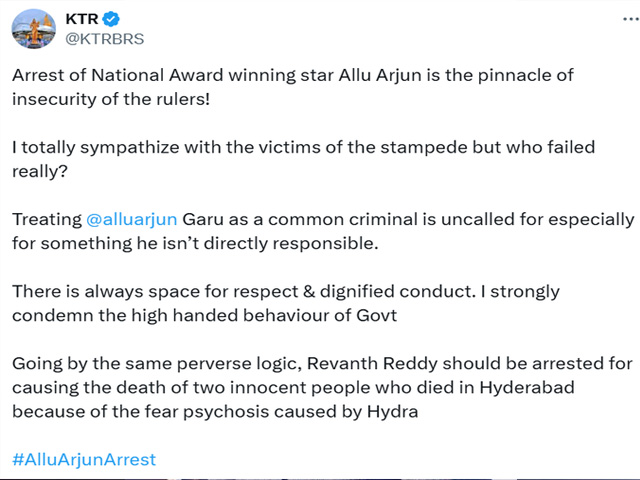Click the name "Allu Arjun" in the first line
Image resolution: width=640 pixels, height=480 pixels.
point(380,76)
